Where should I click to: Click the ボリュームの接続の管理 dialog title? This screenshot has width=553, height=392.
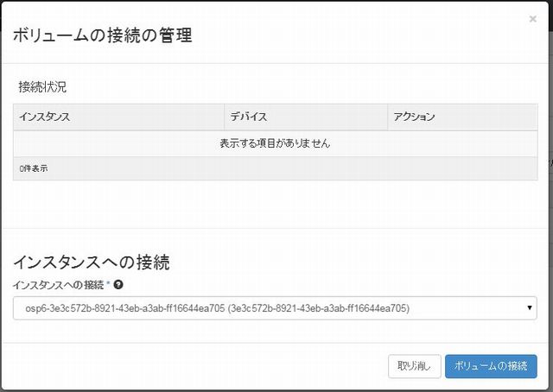pos(100,35)
